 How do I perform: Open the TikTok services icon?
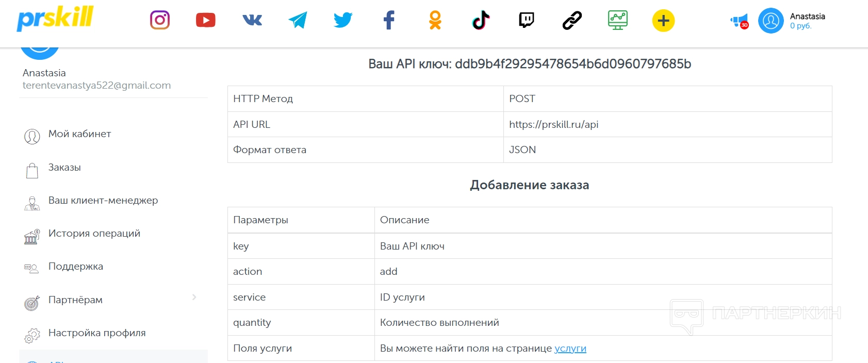tap(481, 20)
